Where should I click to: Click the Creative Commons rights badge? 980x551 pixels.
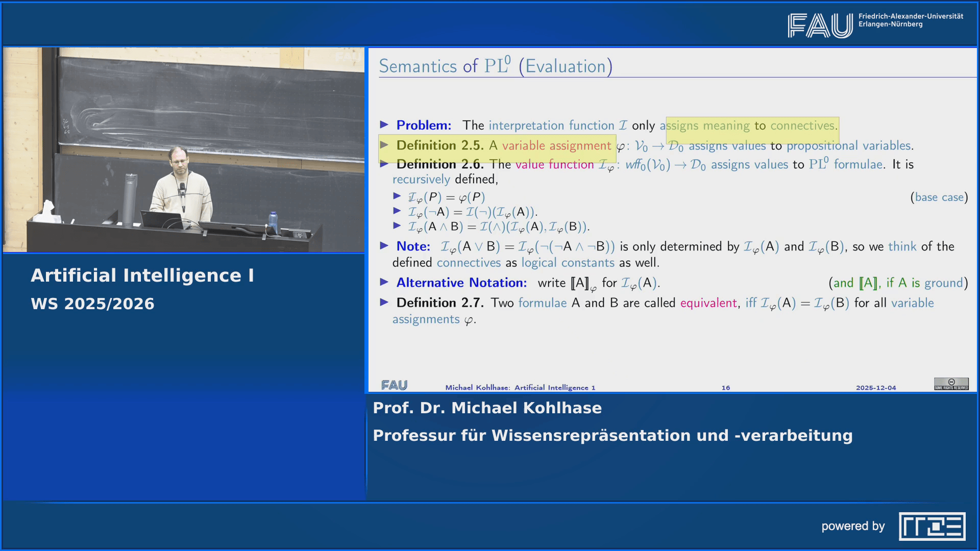950,383
